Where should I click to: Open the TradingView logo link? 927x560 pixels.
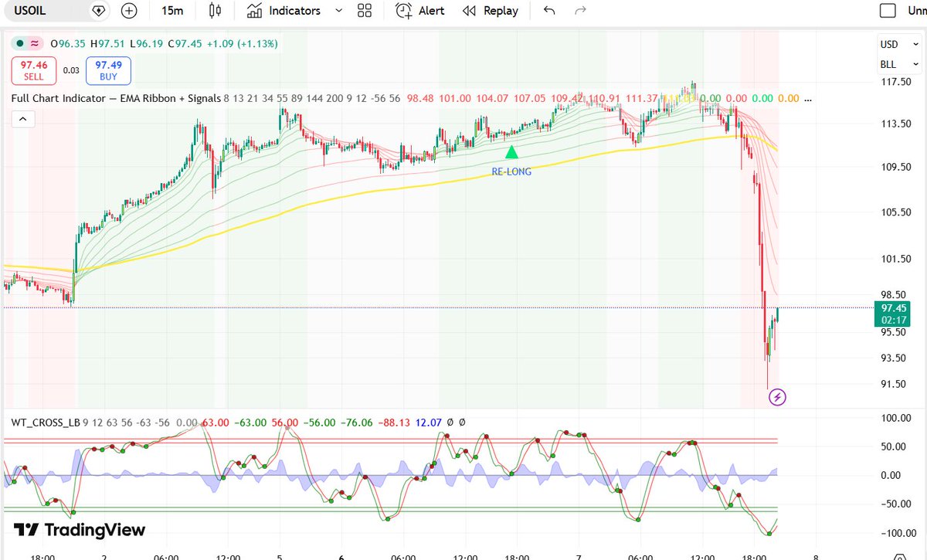click(x=80, y=530)
